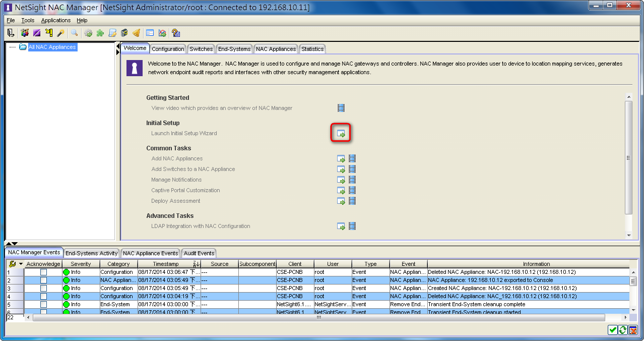Tick Acknowledge checkbox in event row 5

pos(43,304)
